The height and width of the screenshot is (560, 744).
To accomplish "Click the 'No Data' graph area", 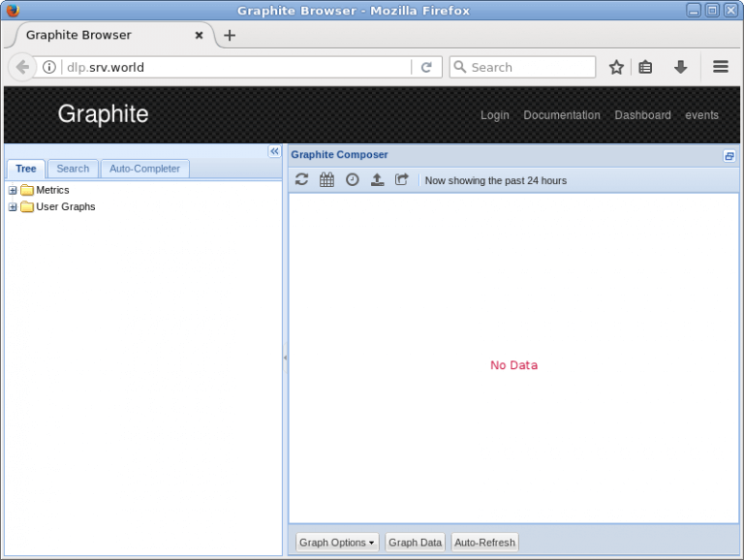I will [x=513, y=365].
